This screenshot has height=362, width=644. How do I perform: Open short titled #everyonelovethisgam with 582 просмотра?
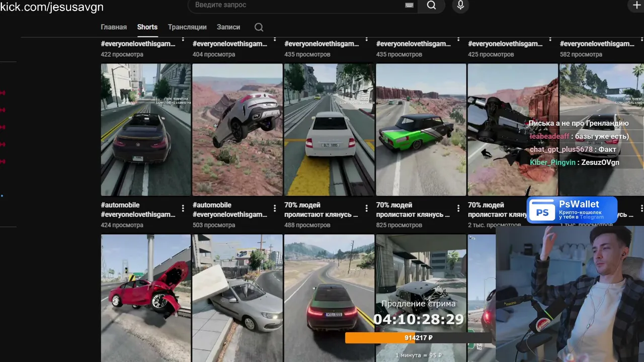point(597,44)
